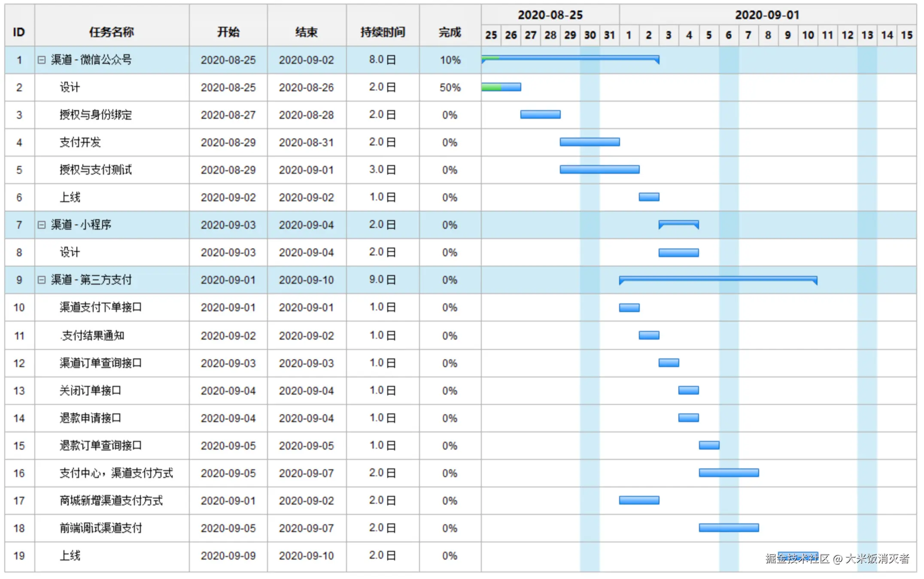Select the 开始 column header
Screen dimensions: 924x579
[x=228, y=32]
